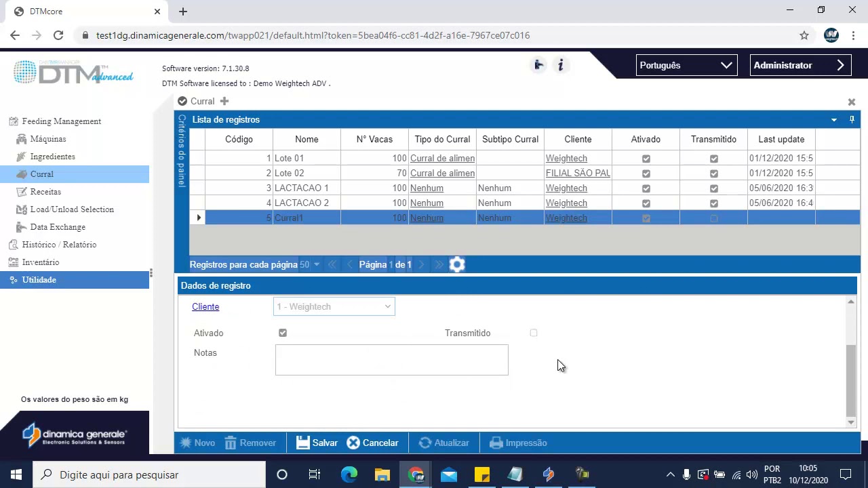This screenshot has width=868, height=488.
Task: Open Curral de alimen link for Lote 01
Action: [442, 158]
